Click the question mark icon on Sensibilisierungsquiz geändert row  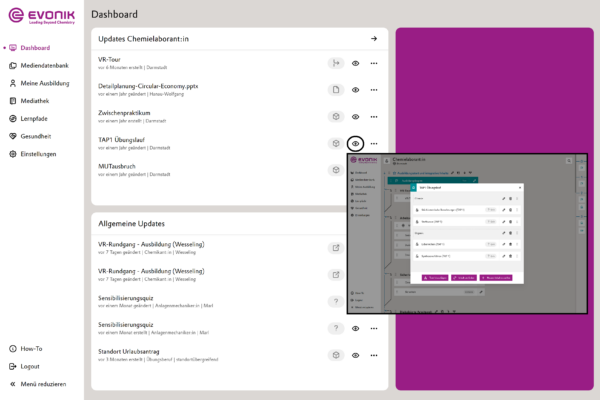pyautogui.click(x=336, y=301)
